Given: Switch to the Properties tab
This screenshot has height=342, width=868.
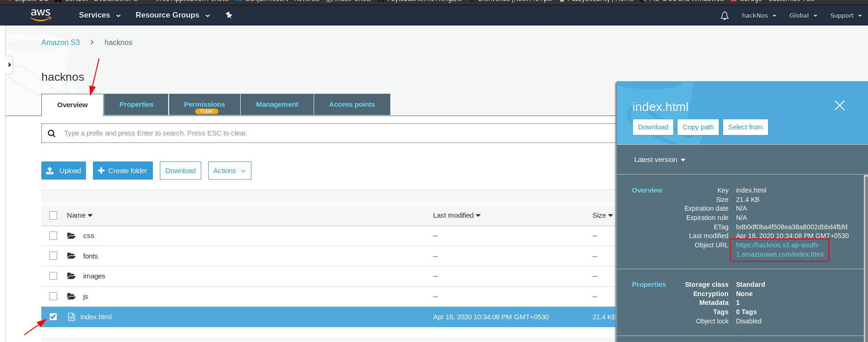Looking at the screenshot, I should click(x=136, y=104).
